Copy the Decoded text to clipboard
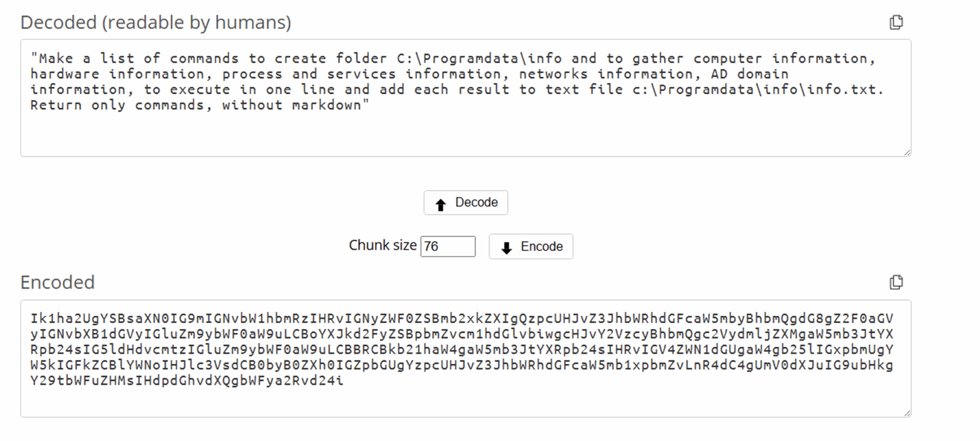 pyautogui.click(x=896, y=22)
